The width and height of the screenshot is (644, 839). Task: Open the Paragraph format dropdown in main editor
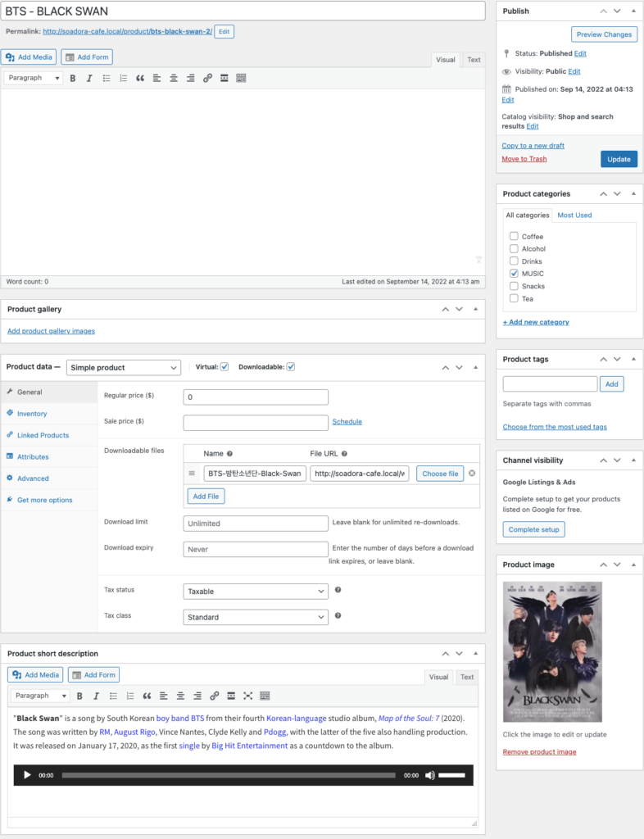[x=34, y=78]
